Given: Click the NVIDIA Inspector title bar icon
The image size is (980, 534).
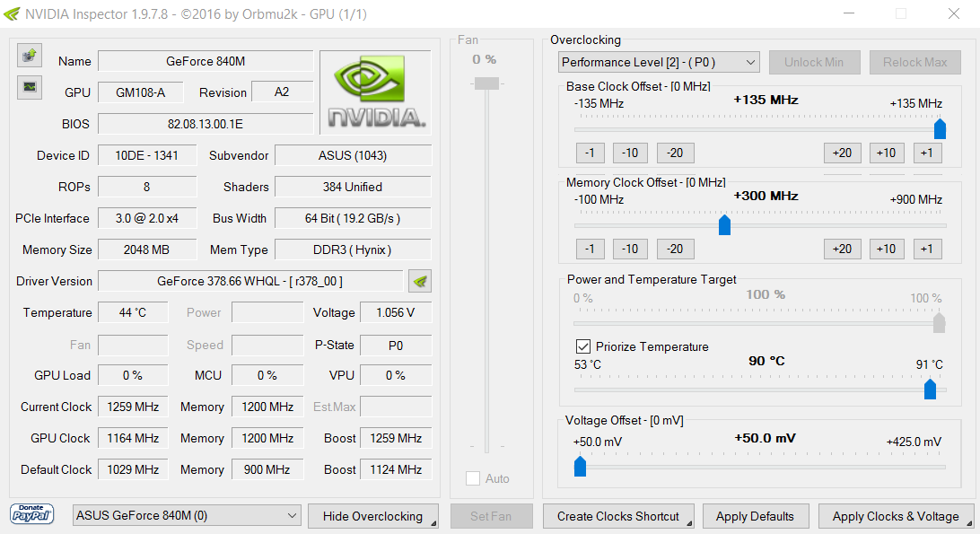Looking at the screenshot, I should click(x=12, y=13).
